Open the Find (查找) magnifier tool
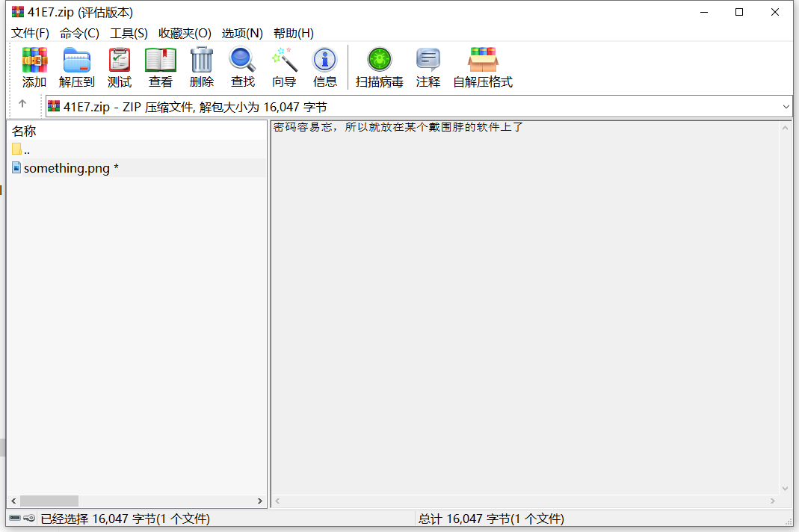 tap(242, 60)
